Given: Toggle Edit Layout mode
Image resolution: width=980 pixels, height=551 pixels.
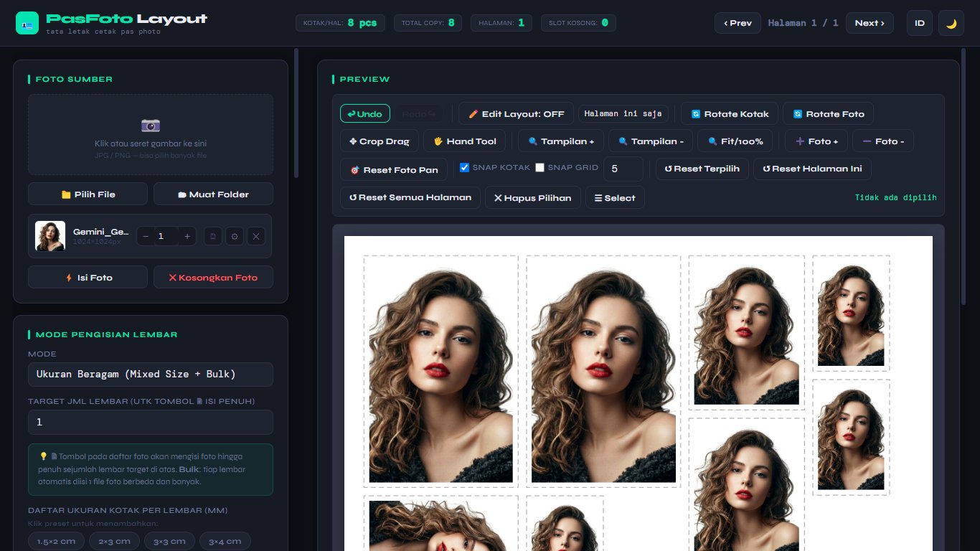Looking at the screenshot, I should (x=516, y=113).
